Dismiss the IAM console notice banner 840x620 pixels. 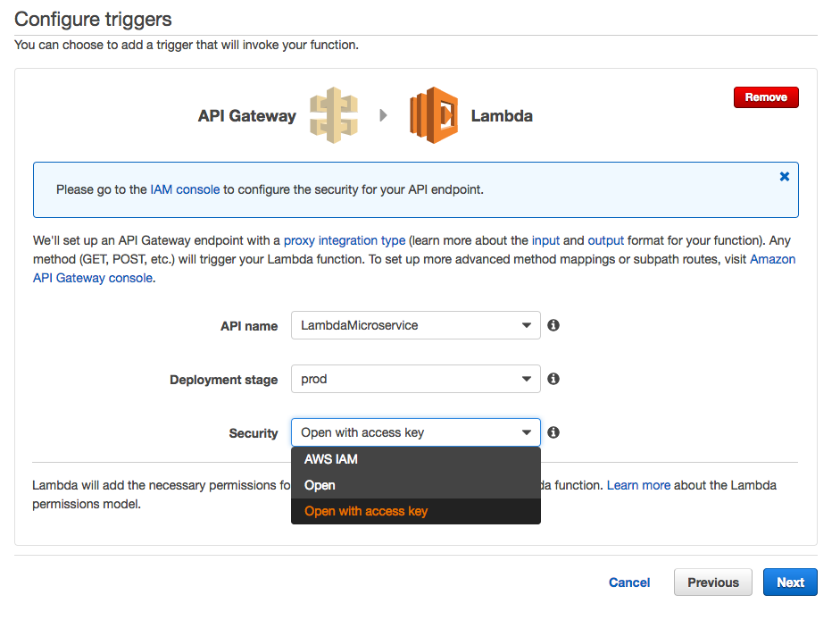tap(784, 176)
